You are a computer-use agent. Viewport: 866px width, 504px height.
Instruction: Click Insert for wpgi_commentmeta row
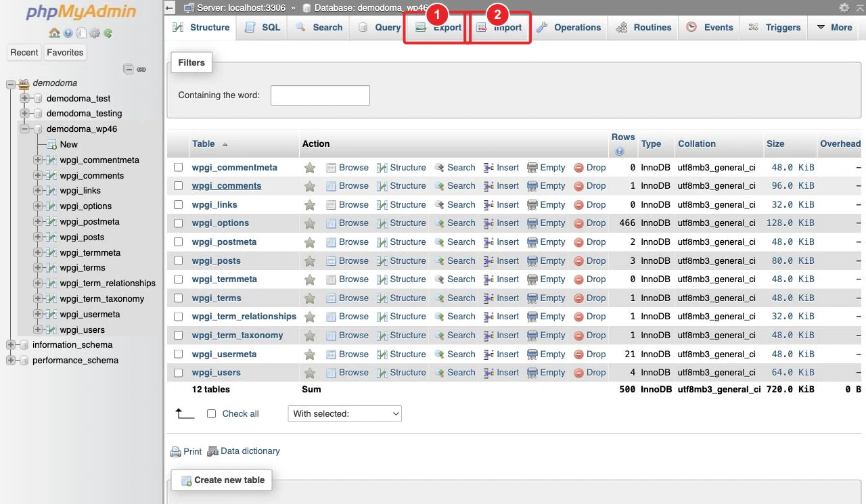click(x=501, y=168)
